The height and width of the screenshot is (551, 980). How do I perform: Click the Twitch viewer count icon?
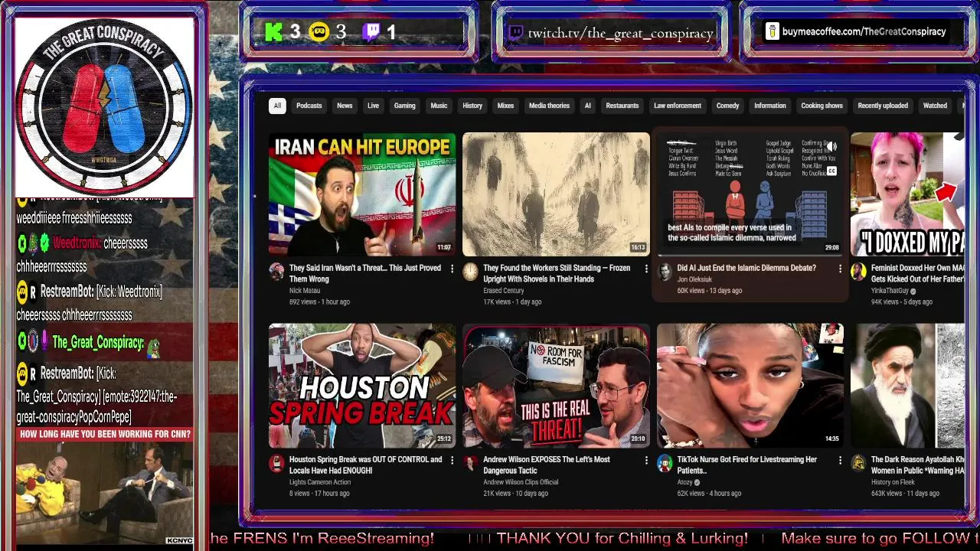pos(372,32)
